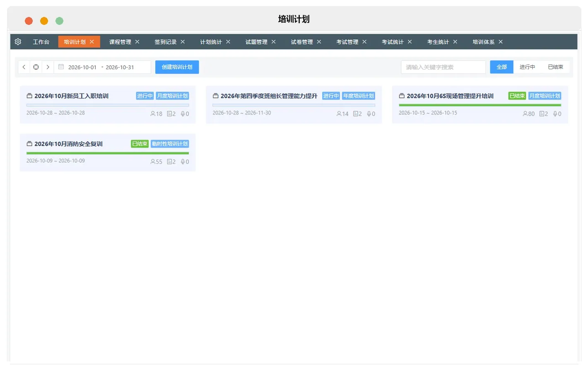Open the 考试管理 tab
Viewport: 588px width, 373px height.
347,42
